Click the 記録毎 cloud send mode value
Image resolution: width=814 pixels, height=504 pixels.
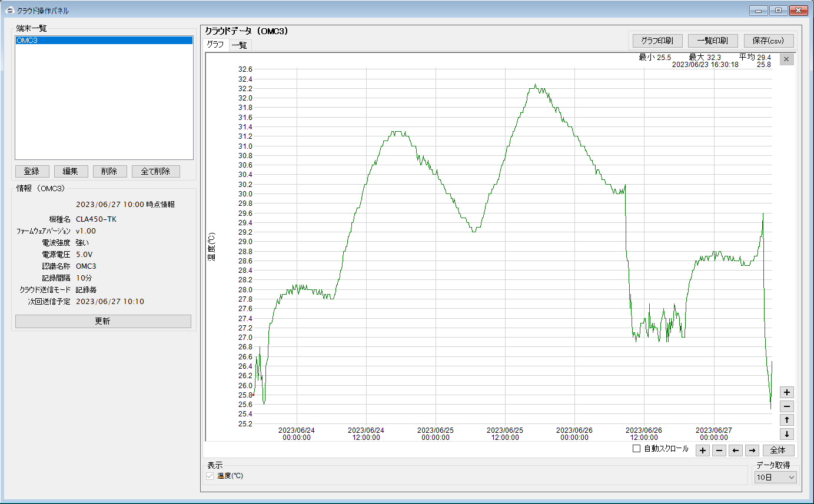86,289
